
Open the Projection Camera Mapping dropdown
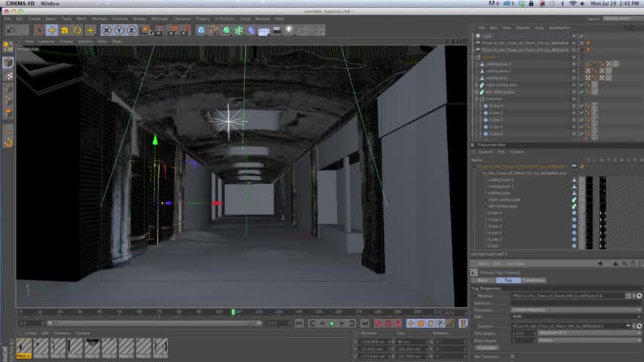pos(576,310)
